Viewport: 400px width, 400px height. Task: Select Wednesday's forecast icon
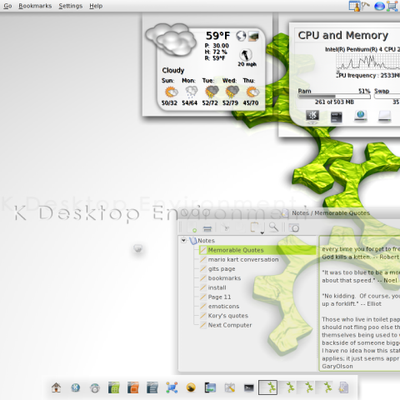click(x=232, y=92)
